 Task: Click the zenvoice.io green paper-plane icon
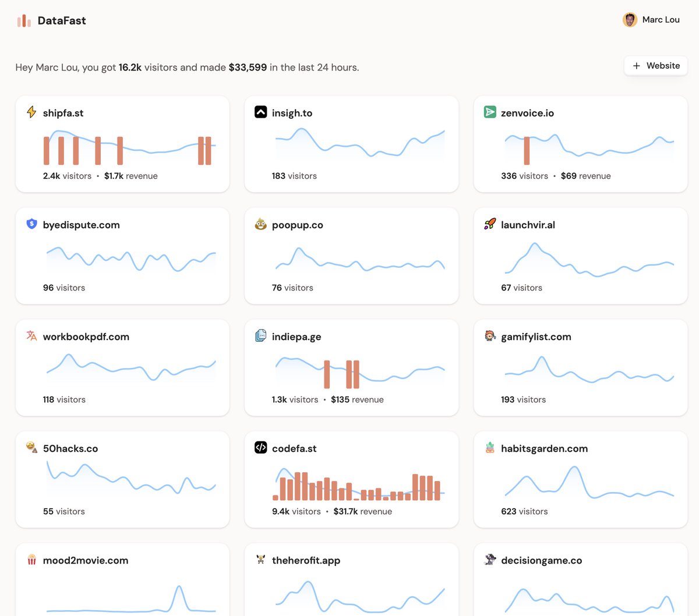tap(490, 112)
